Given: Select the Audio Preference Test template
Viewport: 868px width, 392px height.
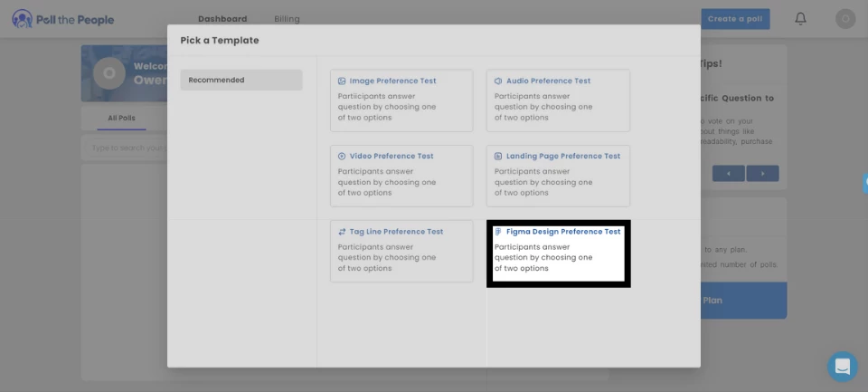Looking at the screenshot, I should point(558,100).
